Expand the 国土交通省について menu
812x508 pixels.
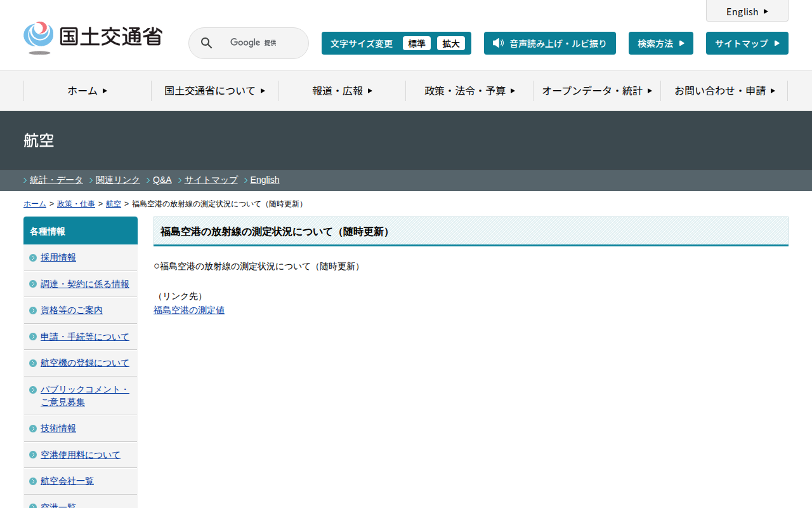pos(214,91)
